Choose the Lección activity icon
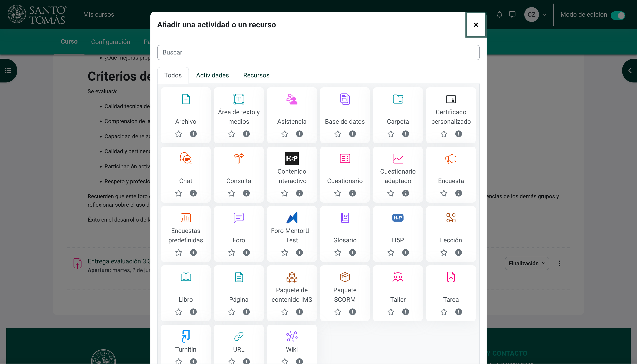 (x=451, y=218)
